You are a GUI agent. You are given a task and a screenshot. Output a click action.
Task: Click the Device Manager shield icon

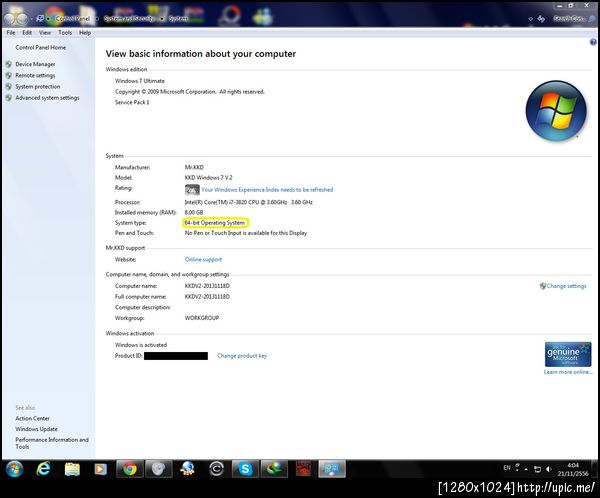tap(9, 64)
